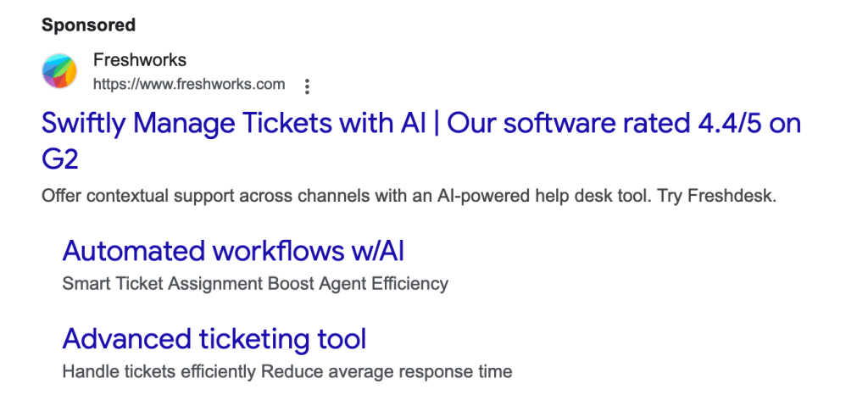Click the https://www.freshworks.com URL text
This screenshot has height=406, width=868.
pos(189,84)
